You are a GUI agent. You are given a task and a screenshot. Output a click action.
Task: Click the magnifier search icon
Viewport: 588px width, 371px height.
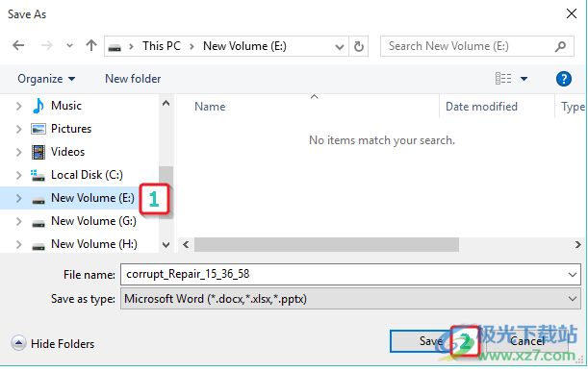[x=560, y=46]
